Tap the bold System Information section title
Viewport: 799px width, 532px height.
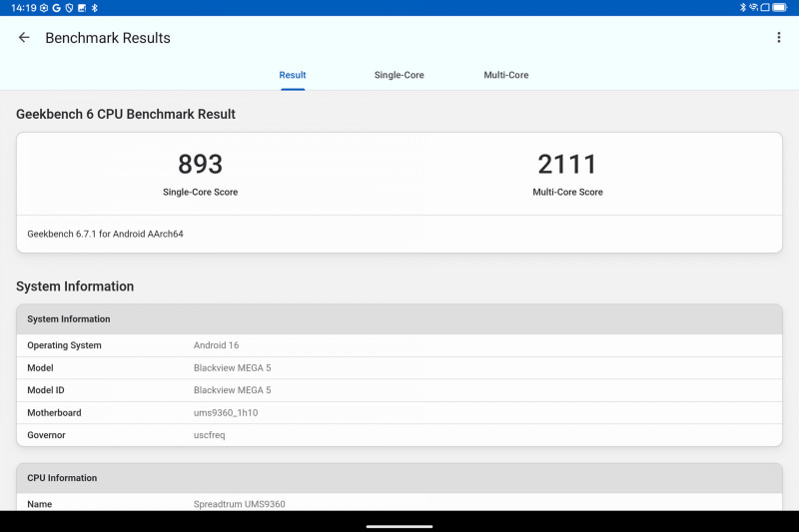click(75, 286)
